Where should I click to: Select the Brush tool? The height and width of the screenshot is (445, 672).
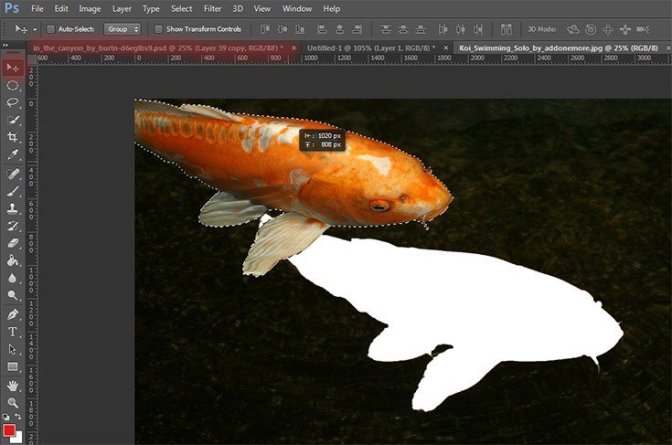click(x=12, y=191)
